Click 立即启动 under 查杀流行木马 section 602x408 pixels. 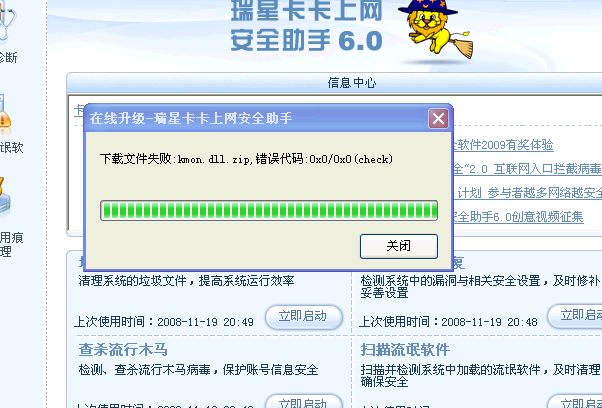point(304,401)
